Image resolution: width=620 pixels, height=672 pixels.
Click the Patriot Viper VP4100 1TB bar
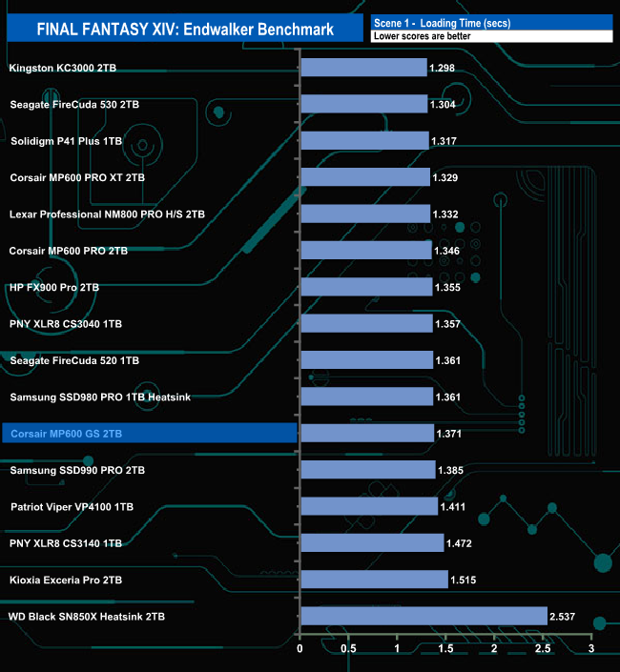(369, 506)
